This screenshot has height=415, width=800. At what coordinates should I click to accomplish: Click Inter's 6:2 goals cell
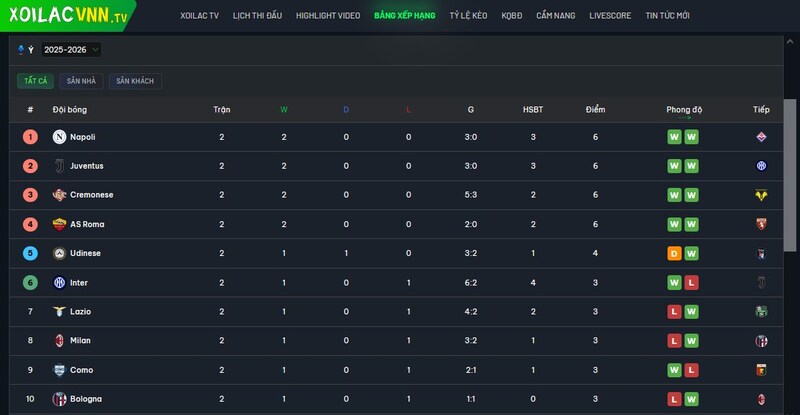point(471,282)
